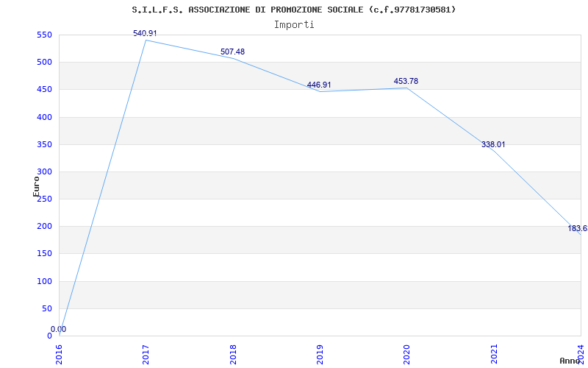Click the 50 y-axis tick label
Viewport: 588px width, 368px height.
[x=47, y=308]
